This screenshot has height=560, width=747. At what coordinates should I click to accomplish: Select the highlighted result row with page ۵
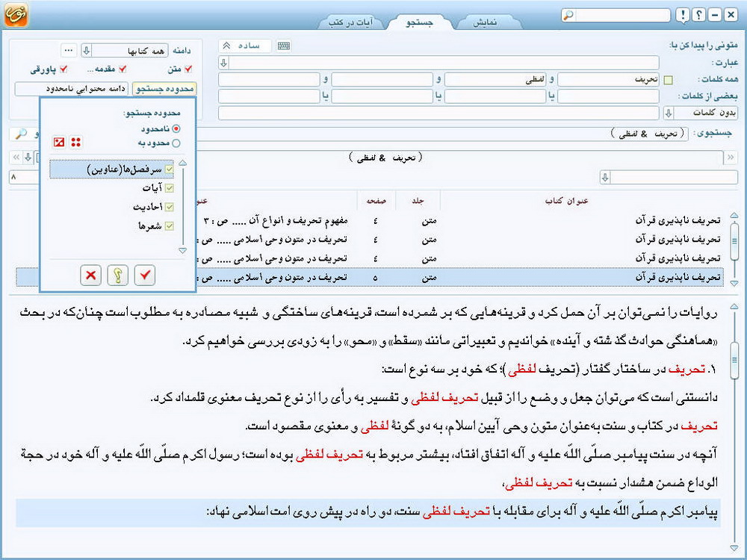(x=370, y=277)
